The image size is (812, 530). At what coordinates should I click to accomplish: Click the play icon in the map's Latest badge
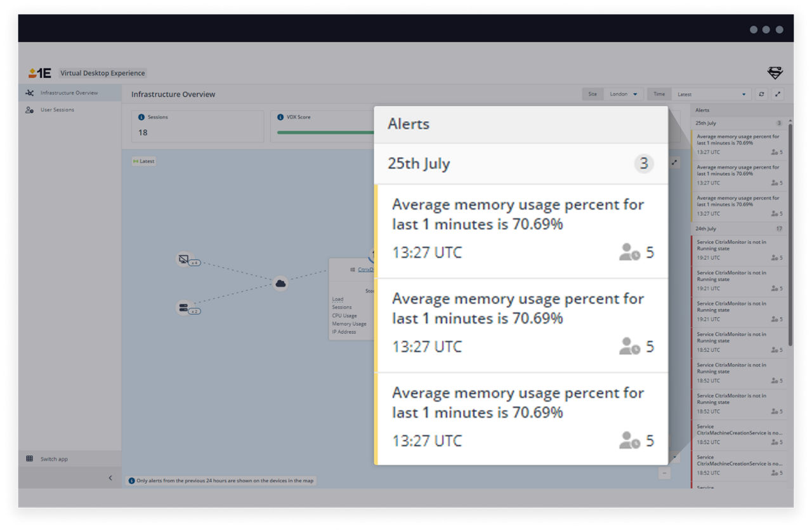136,161
